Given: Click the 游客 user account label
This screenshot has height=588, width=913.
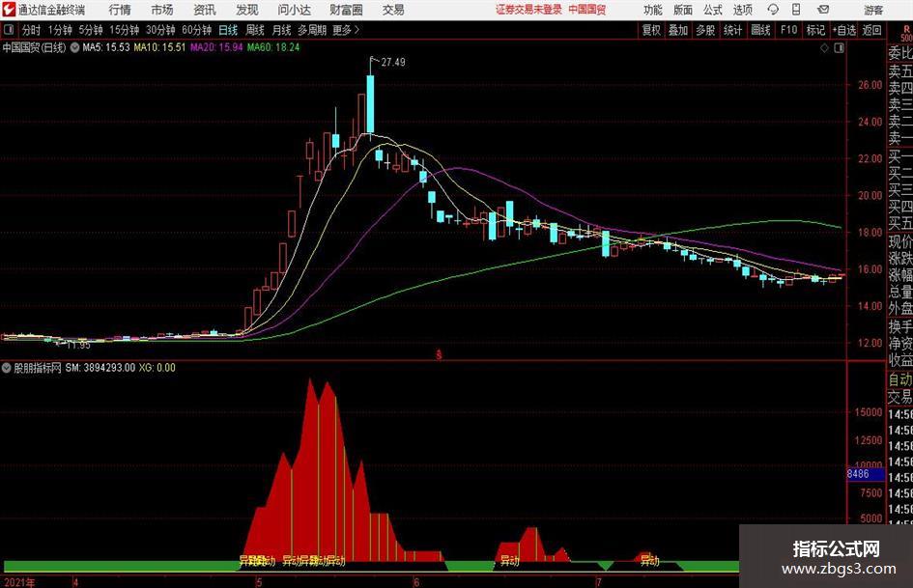Looking at the screenshot, I should coord(872,10).
